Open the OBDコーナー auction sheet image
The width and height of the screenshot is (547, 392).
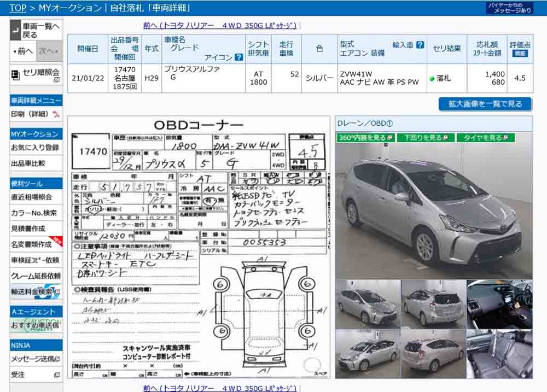point(199,247)
